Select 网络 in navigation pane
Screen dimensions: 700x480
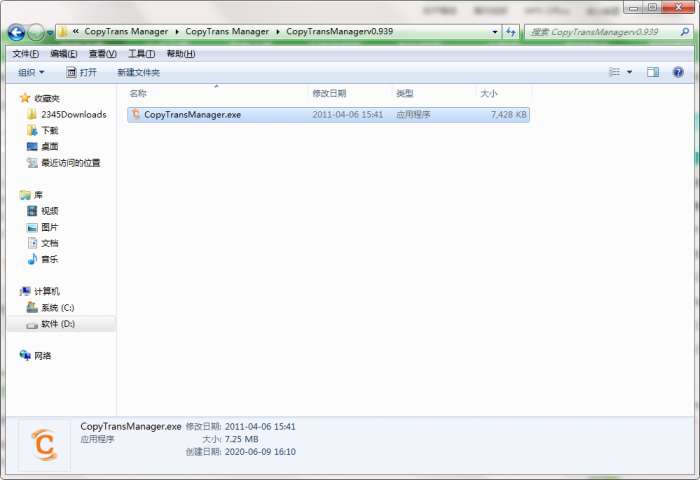click(43, 356)
